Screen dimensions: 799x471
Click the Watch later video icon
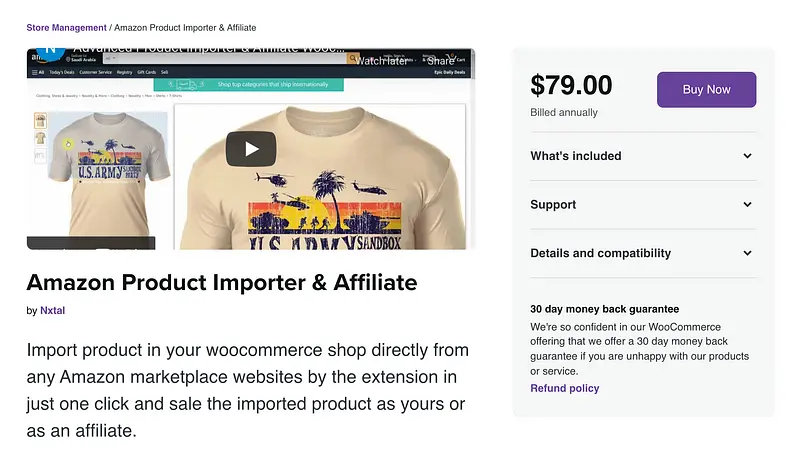383,59
